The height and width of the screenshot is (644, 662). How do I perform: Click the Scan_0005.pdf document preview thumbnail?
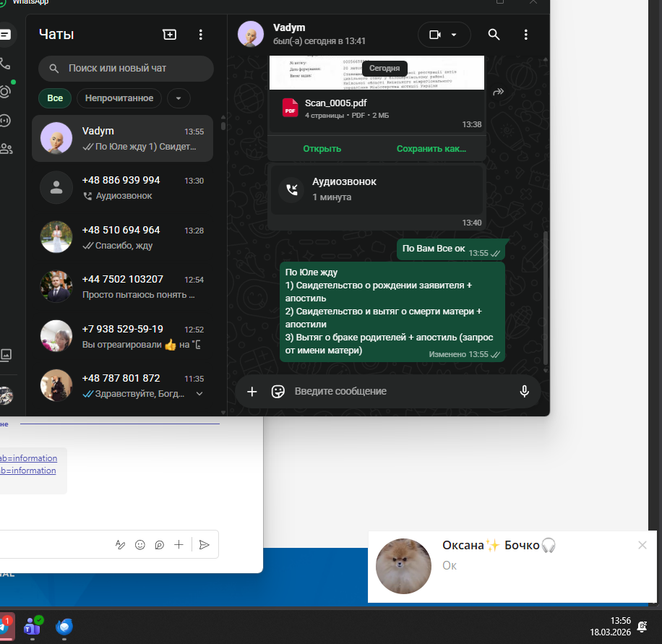(377, 72)
